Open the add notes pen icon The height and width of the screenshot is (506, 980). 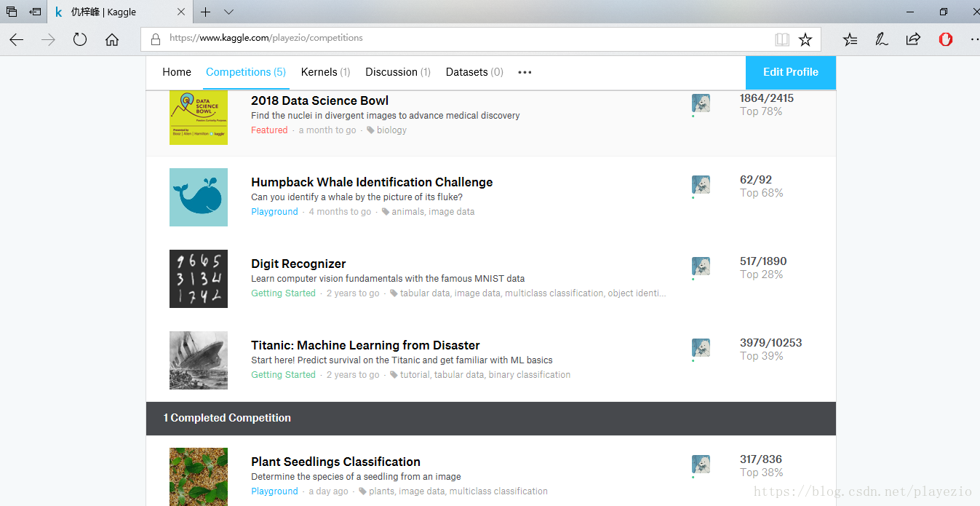pyautogui.click(x=882, y=39)
